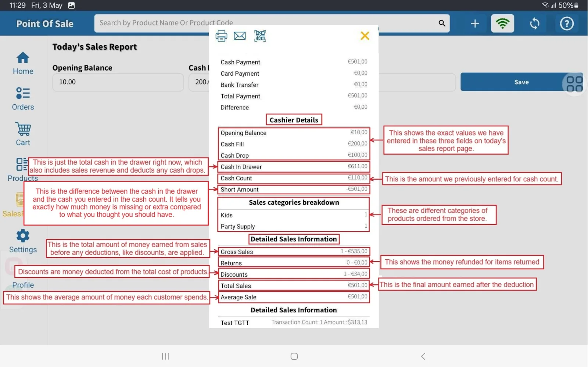This screenshot has height=367, width=588.
Task: Open Orders from the sidebar
Action: tap(23, 99)
